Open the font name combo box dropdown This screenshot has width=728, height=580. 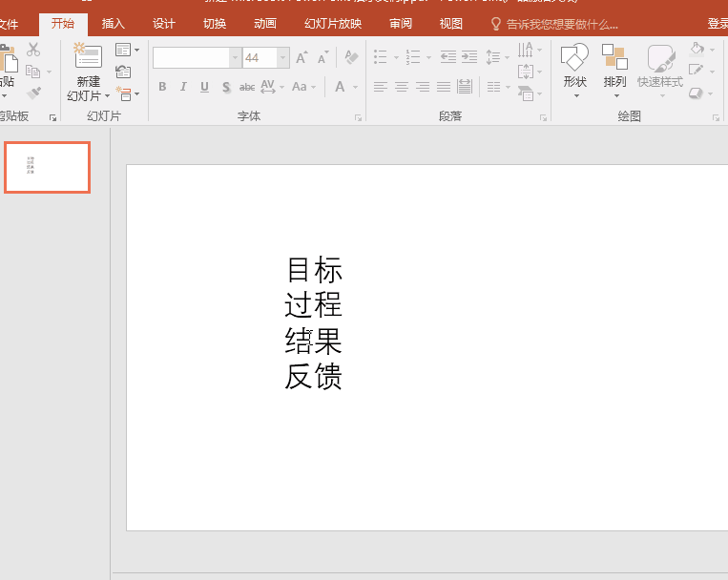[236, 57]
